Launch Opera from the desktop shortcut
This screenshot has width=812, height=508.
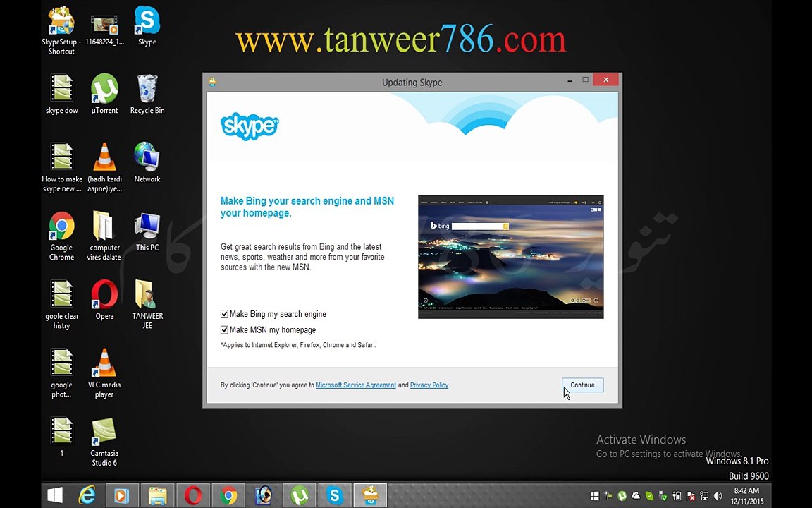coord(104,300)
